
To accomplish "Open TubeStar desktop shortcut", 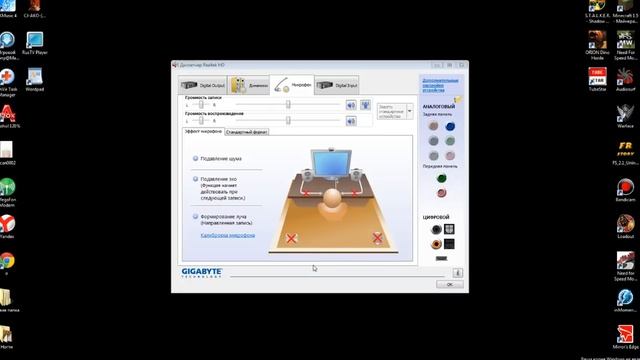I will (x=598, y=80).
